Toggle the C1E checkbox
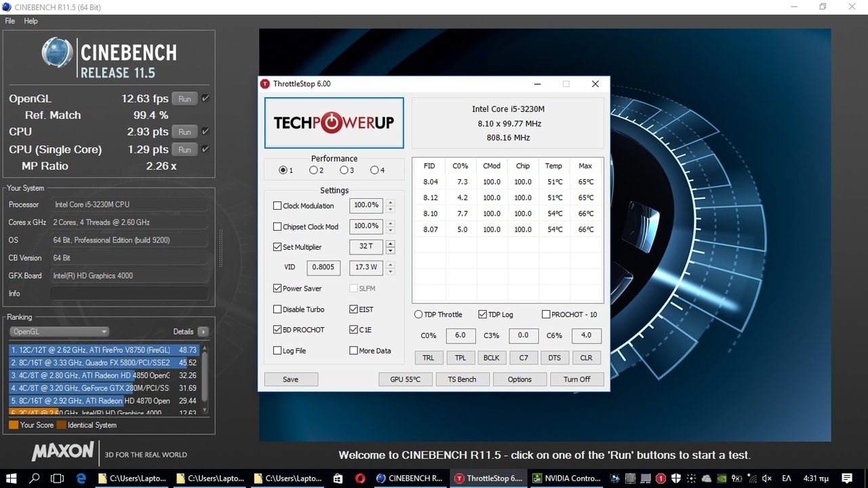The image size is (868, 488). [x=354, y=330]
